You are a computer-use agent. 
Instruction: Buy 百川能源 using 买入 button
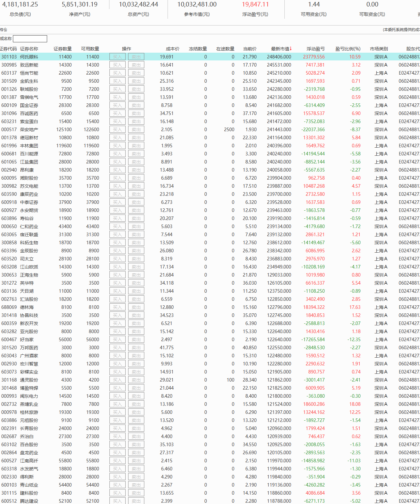pyautogui.click(x=118, y=154)
